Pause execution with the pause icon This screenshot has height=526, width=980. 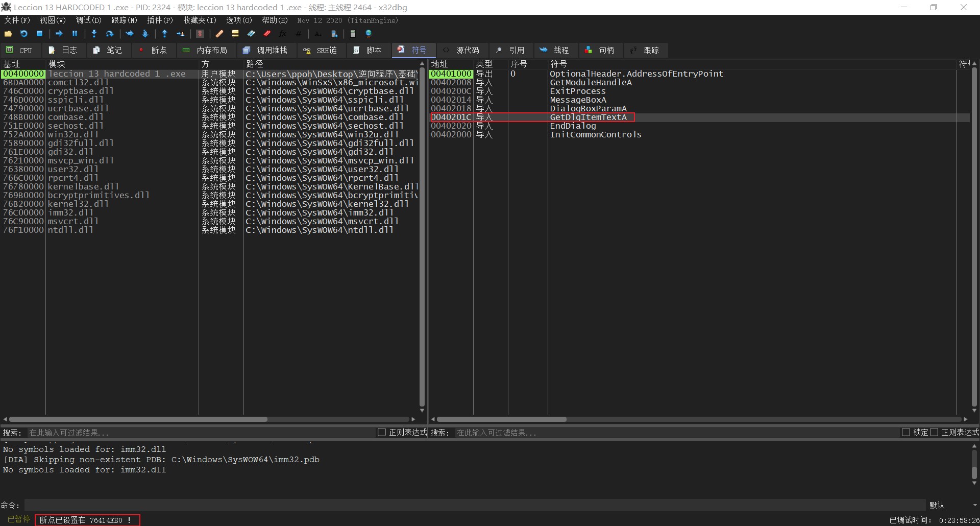pyautogui.click(x=75, y=34)
